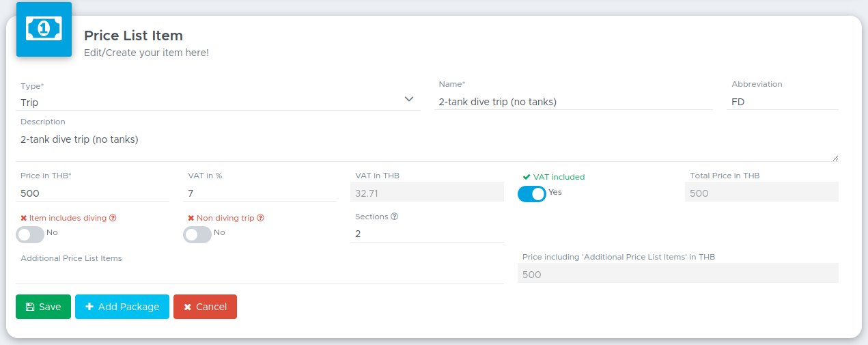
Task: Click the green check next to VAT included
Action: tap(527, 177)
